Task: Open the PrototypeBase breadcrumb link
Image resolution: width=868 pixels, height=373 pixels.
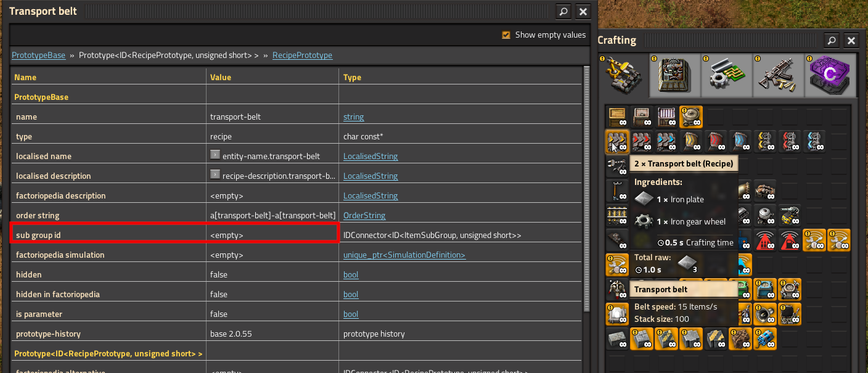Action: 38,55
